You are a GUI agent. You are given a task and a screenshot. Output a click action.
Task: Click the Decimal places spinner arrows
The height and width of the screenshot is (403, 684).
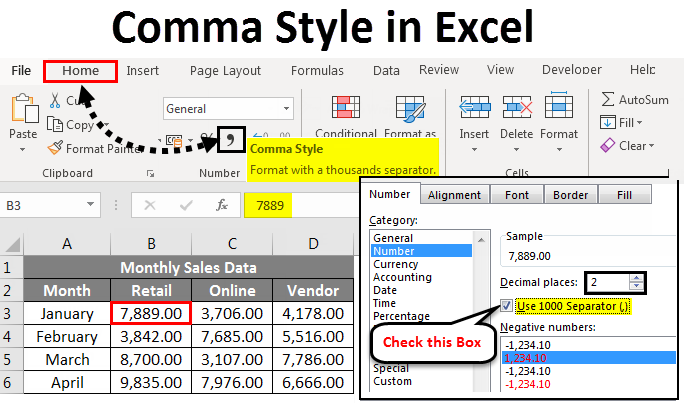pos(636,282)
